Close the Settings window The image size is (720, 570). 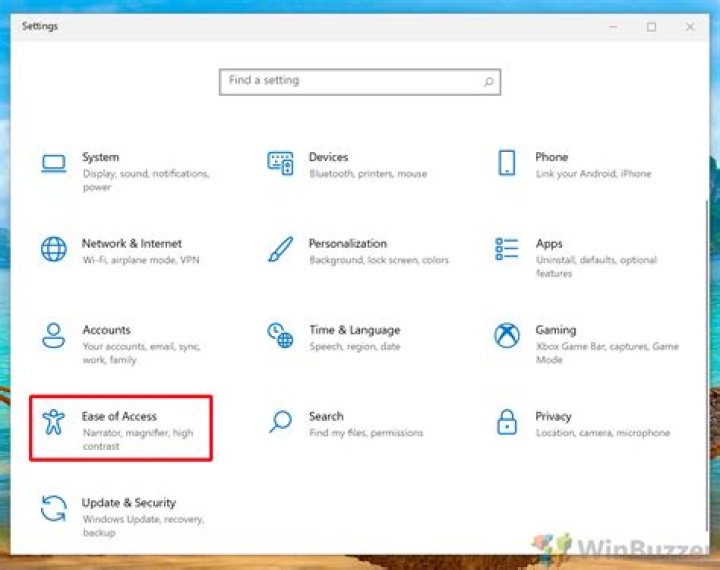point(690,27)
